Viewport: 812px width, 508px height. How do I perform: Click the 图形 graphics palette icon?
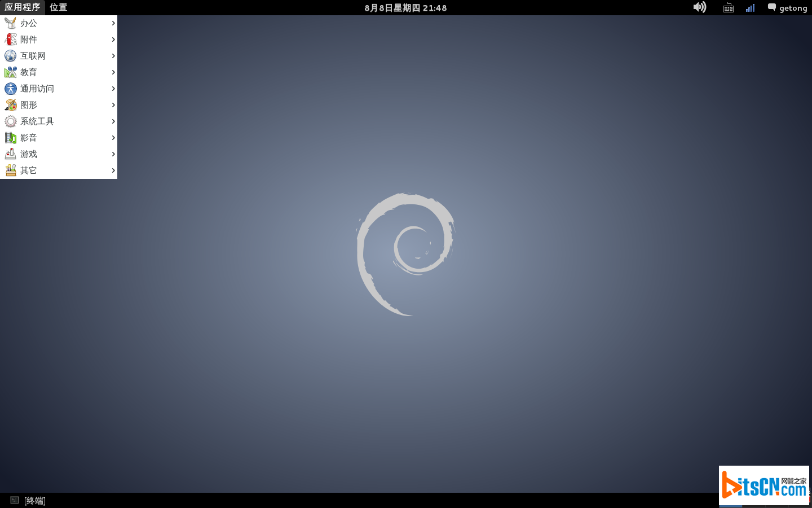tap(11, 105)
